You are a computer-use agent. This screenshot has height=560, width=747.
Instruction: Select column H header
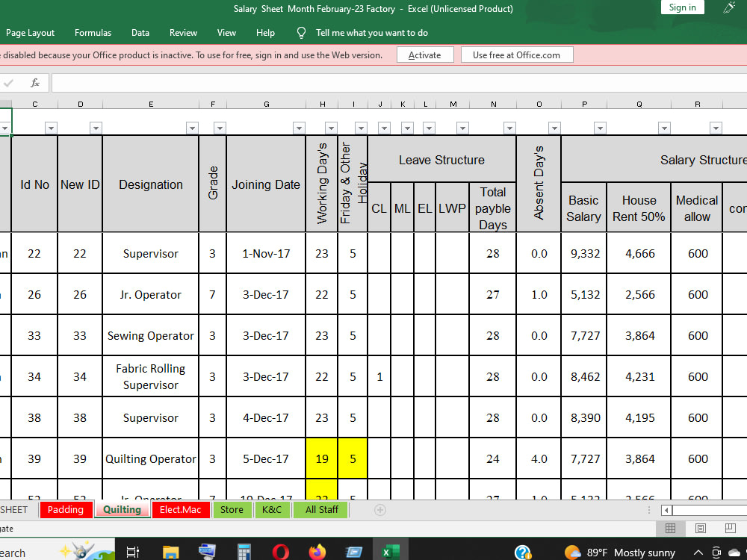click(322, 104)
